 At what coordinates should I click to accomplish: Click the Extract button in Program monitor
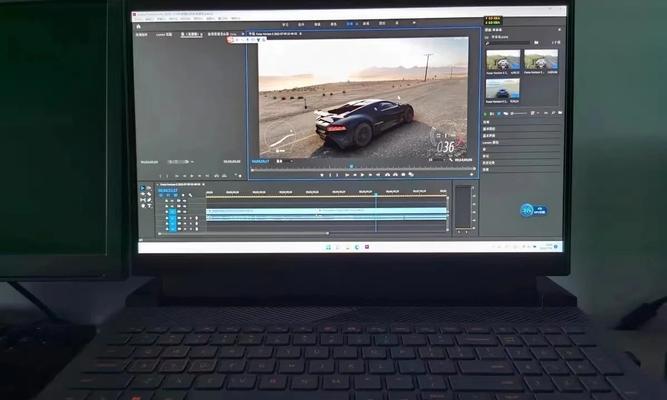pos(395,174)
